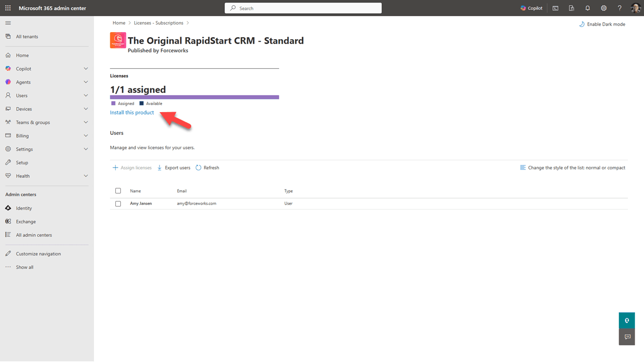Open the app launcher waffle icon
644x362 pixels.
[8, 8]
